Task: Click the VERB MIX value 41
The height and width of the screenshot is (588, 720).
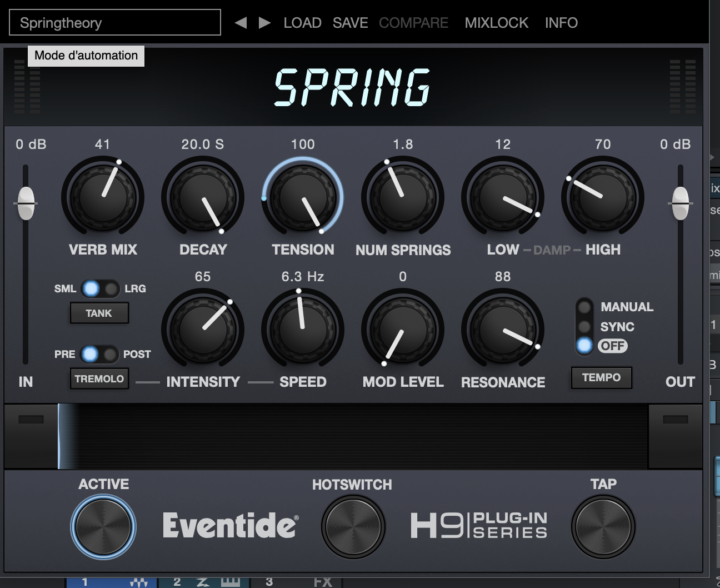Action: pyautogui.click(x=103, y=144)
